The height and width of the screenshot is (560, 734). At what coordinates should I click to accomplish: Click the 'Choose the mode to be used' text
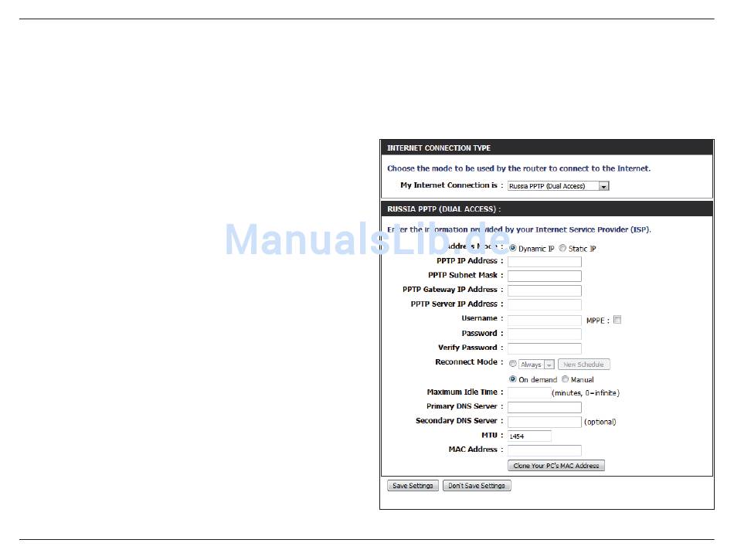(518, 168)
